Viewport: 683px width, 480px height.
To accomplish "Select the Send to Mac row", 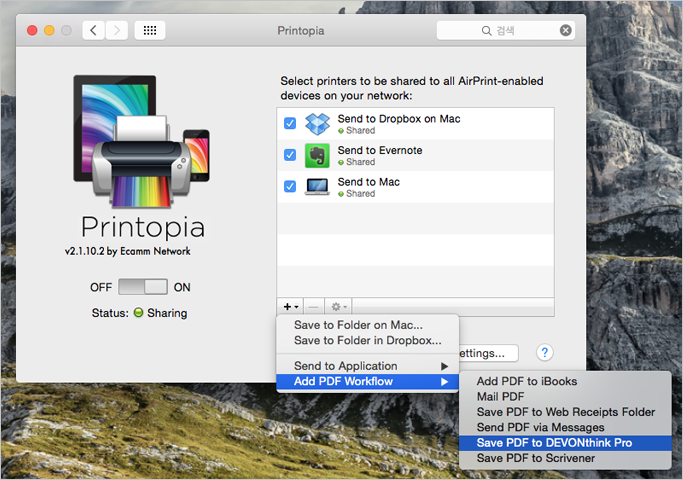I will tap(415, 187).
